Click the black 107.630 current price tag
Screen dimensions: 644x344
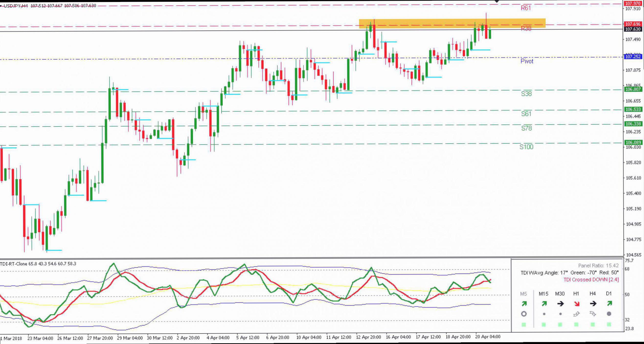click(633, 29)
